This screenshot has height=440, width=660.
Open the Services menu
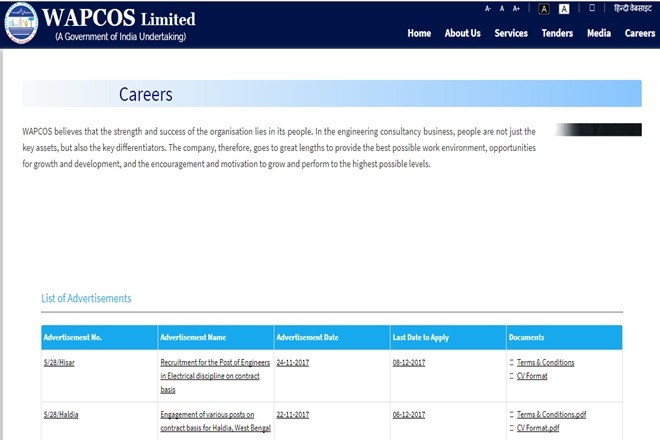click(511, 33)
